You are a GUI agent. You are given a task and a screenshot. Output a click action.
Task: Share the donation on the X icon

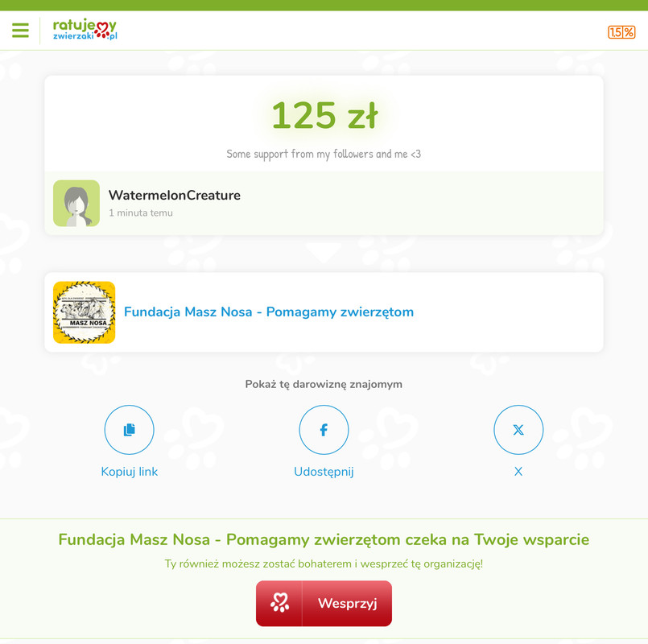click(x=518, y=430)
